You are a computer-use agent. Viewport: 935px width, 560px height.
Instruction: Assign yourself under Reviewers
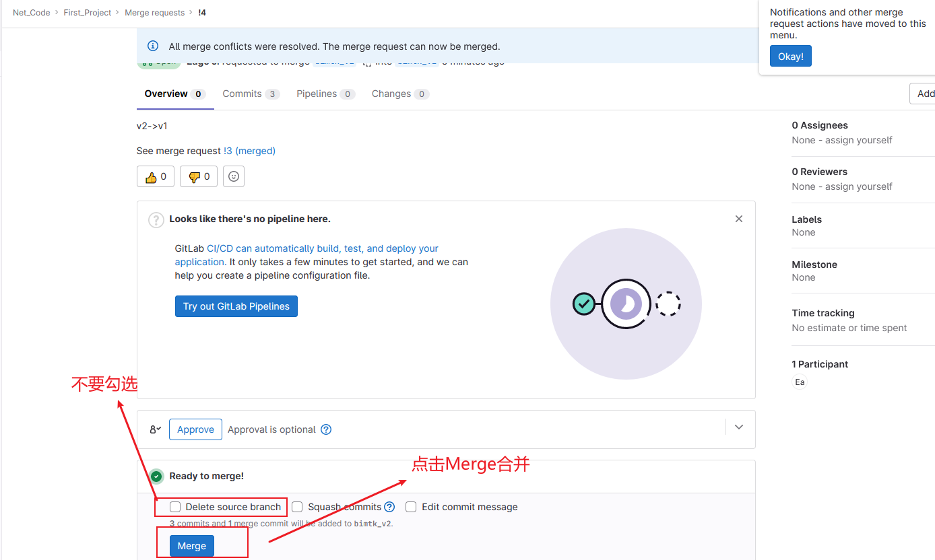tap(859, 186)
